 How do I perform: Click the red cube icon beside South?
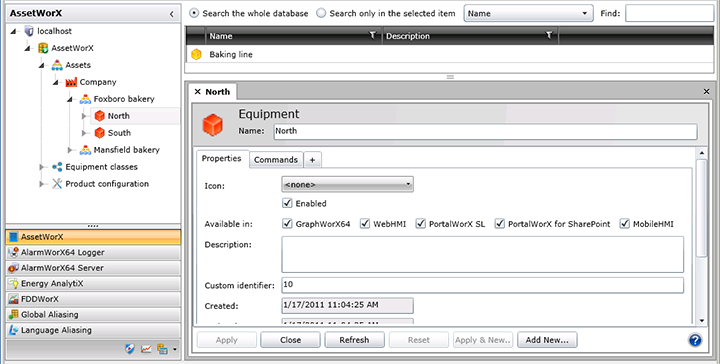click(100, 133)
